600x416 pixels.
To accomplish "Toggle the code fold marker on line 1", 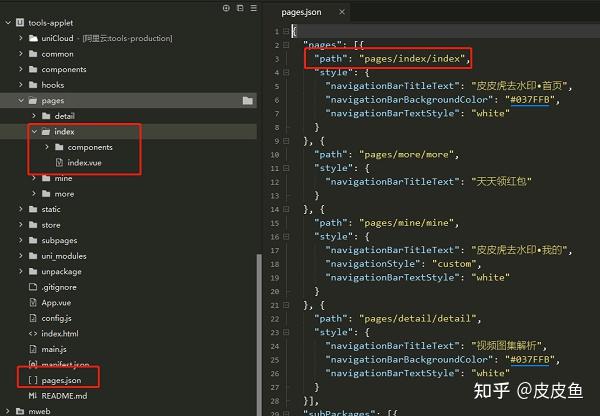I will pyautogui.click(x=286, y=31).
